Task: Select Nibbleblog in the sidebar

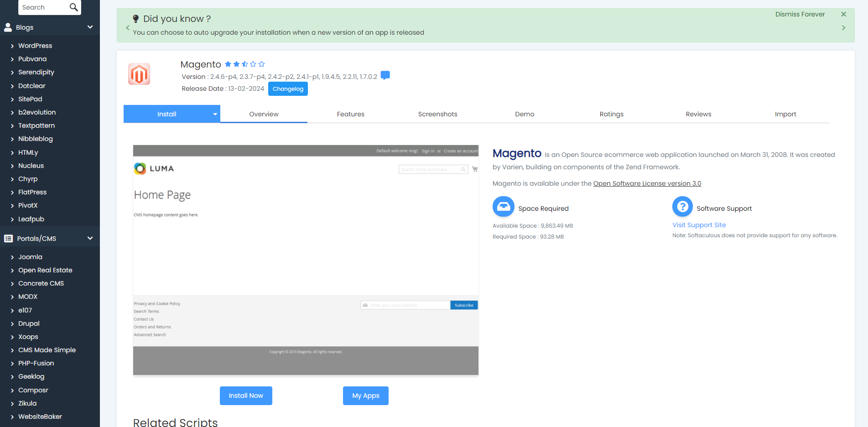Action: coord(36,139)
